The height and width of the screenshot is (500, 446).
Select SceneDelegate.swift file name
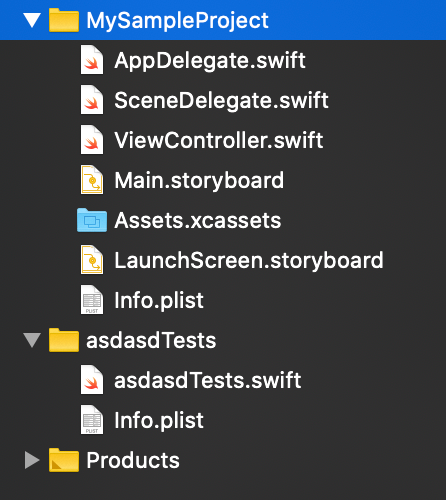tap(221, 101)
